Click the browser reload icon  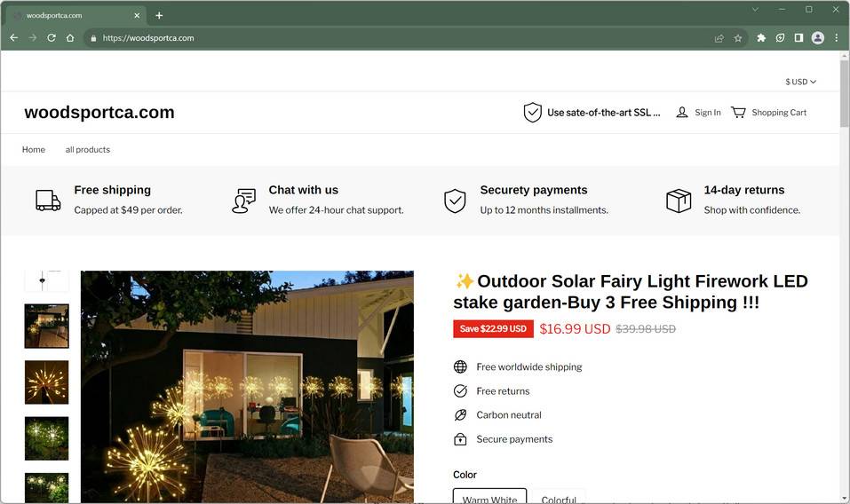coord(52,38)
